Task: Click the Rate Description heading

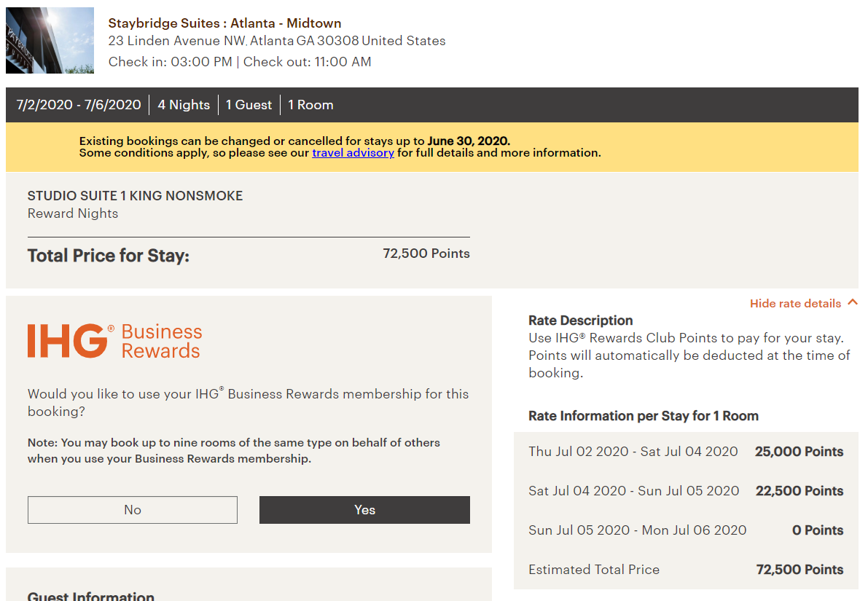Action: [x=581, y=321]
